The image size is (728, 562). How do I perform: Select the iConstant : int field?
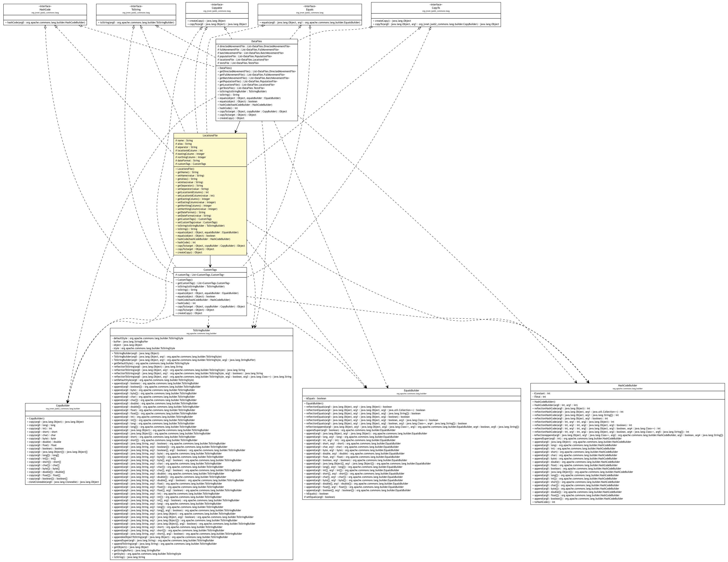tap(541, 393)
